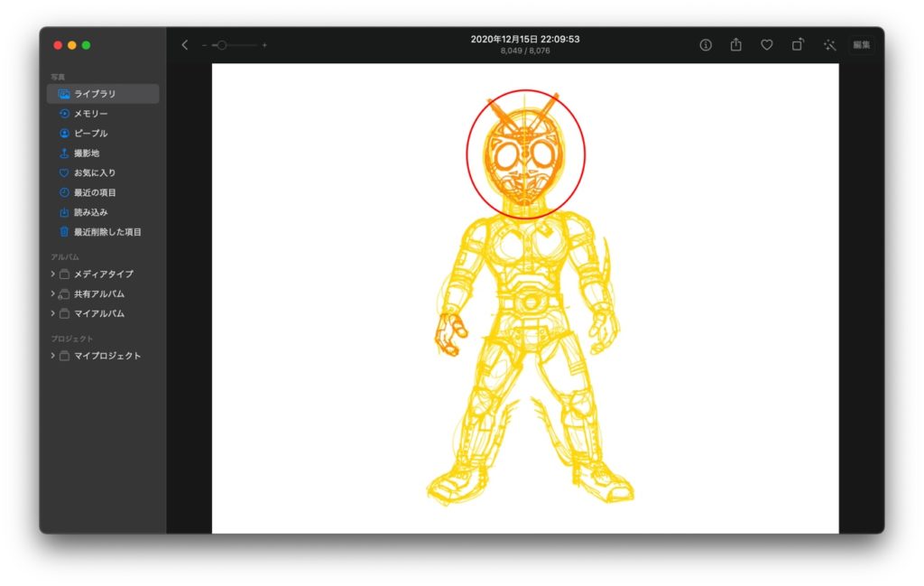Enter full screen with green button
The height and width of the screenshot is (586, 924).
tap(86, 45)
